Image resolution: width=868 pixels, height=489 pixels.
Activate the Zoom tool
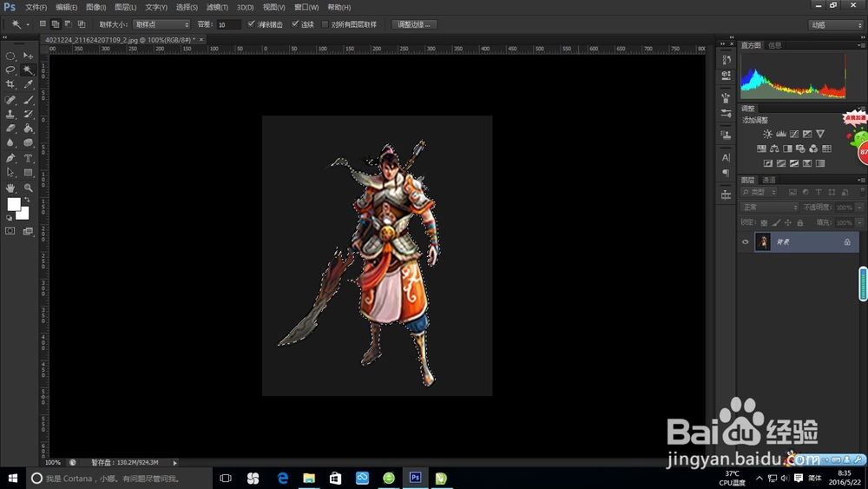click(28, 188)
